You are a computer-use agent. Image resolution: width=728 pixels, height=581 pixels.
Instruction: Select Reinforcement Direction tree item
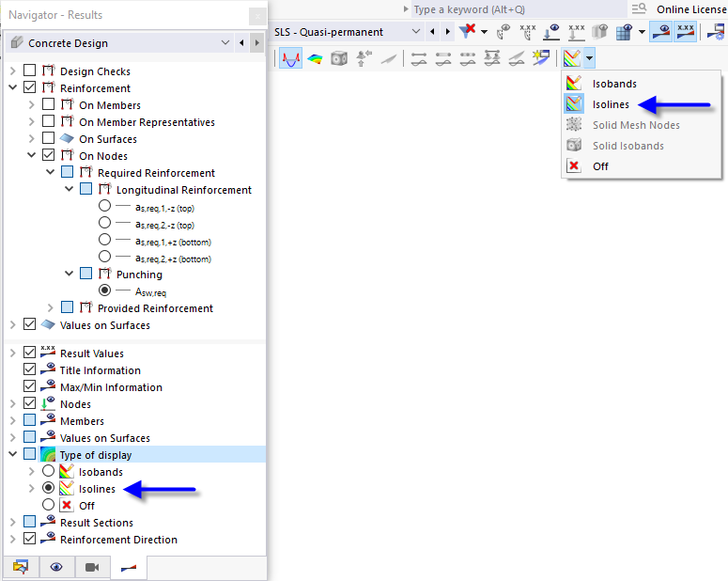click(x=119, y=540)
